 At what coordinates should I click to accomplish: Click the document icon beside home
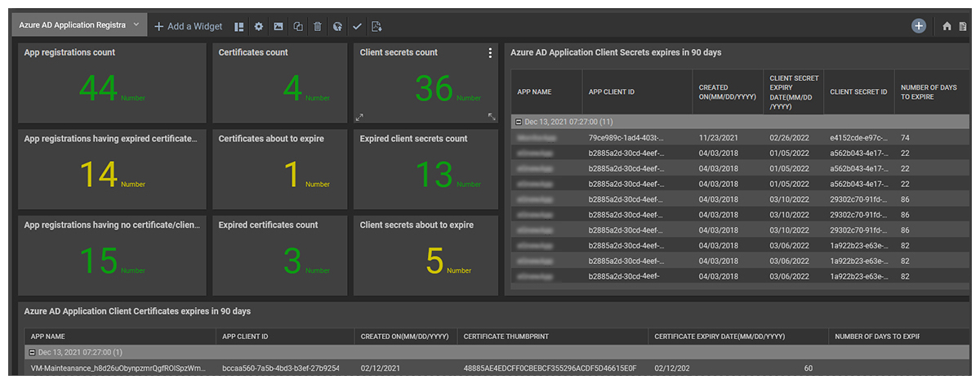(962, 27)
